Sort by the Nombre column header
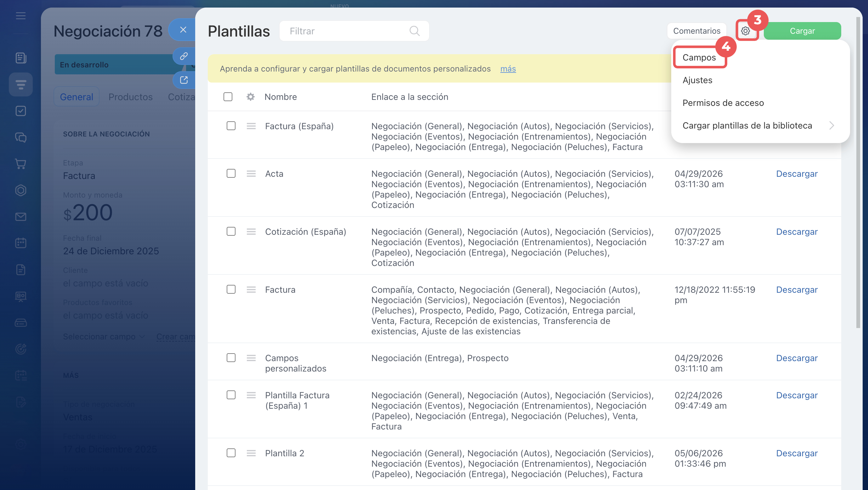This screenshot has height=490, width=868. pyautogui.click(x=280, y=97)
